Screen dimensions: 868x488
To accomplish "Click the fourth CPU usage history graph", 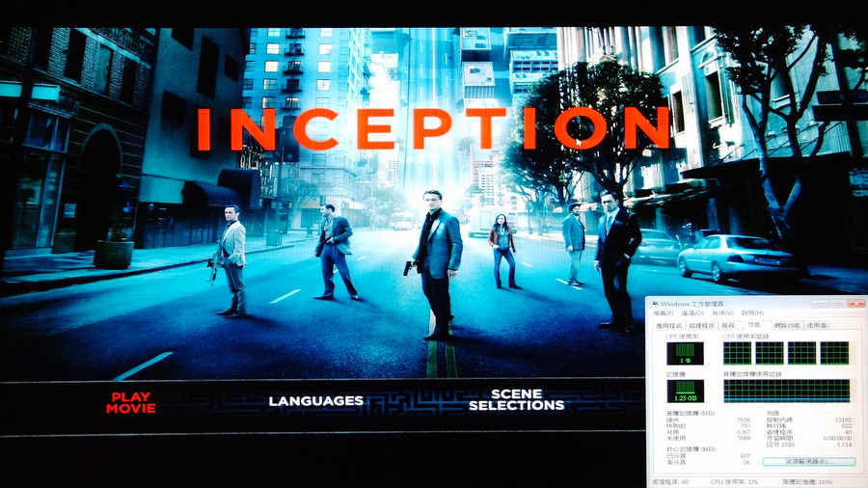I will (x=834, y=353).
